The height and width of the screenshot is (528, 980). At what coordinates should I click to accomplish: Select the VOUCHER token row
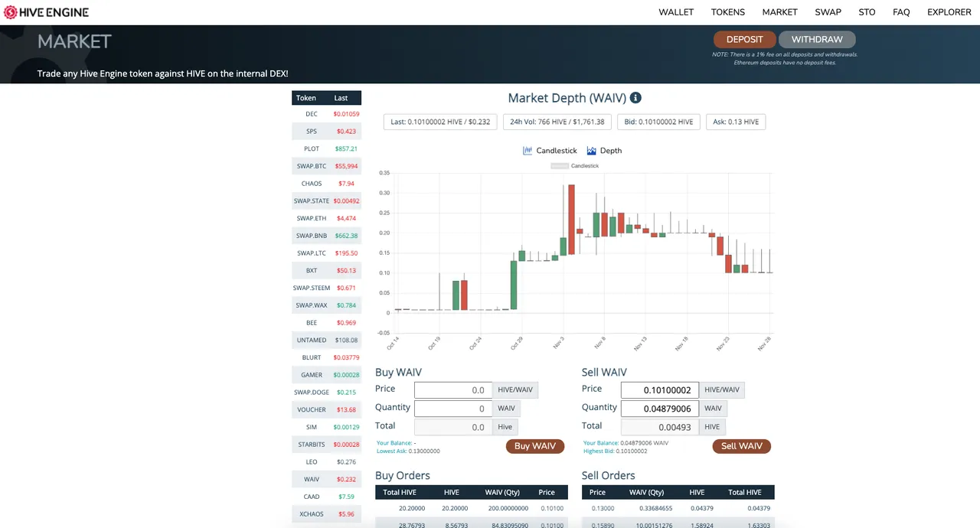pyautogui.click(x=326, y=409)
